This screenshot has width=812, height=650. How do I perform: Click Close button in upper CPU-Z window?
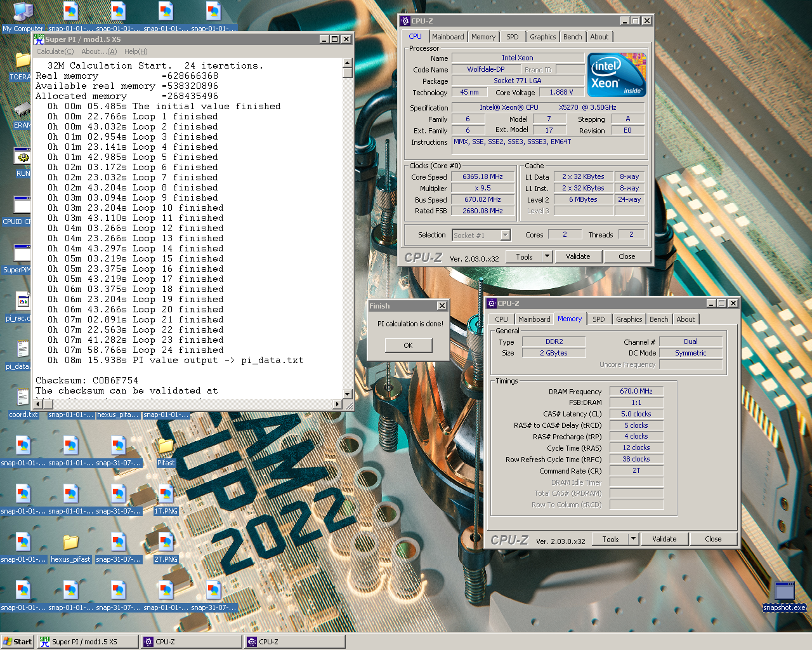(x=627, y=256)
